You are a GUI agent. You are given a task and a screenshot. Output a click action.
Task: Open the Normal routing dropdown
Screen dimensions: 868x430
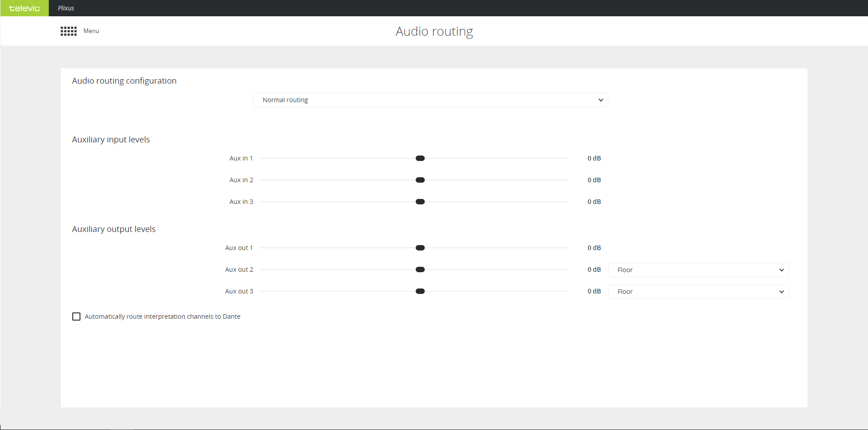click(x=431, y=100)
